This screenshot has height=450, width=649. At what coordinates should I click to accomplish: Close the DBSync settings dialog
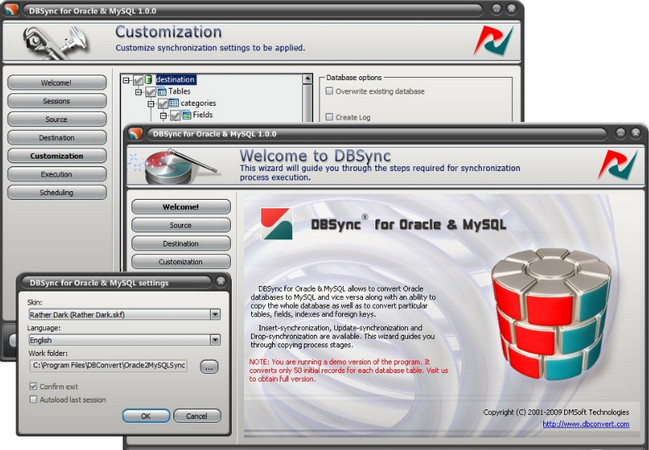221,282
